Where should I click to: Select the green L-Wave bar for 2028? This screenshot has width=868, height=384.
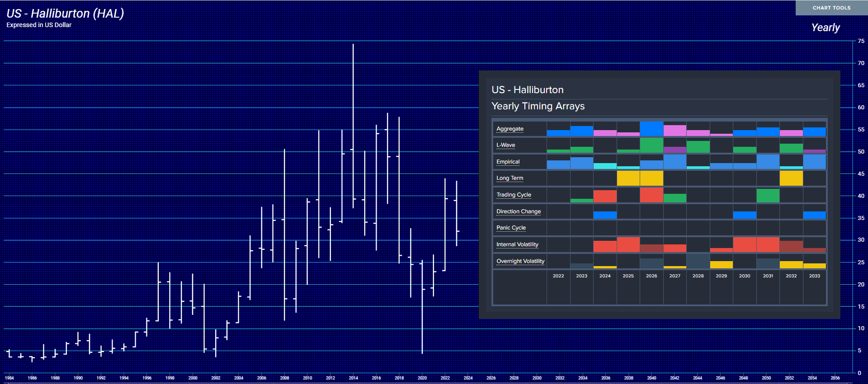[698, 147]
